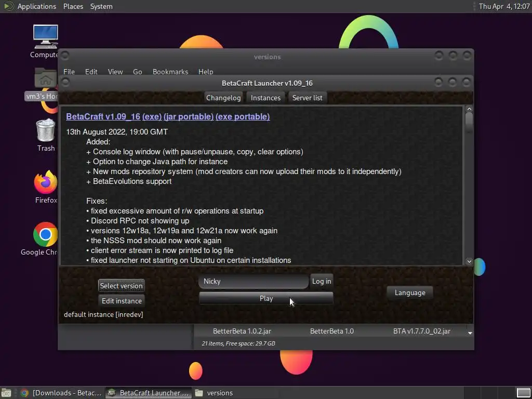Select BetterBeta 1.0 in versions window

pos(332,331)
